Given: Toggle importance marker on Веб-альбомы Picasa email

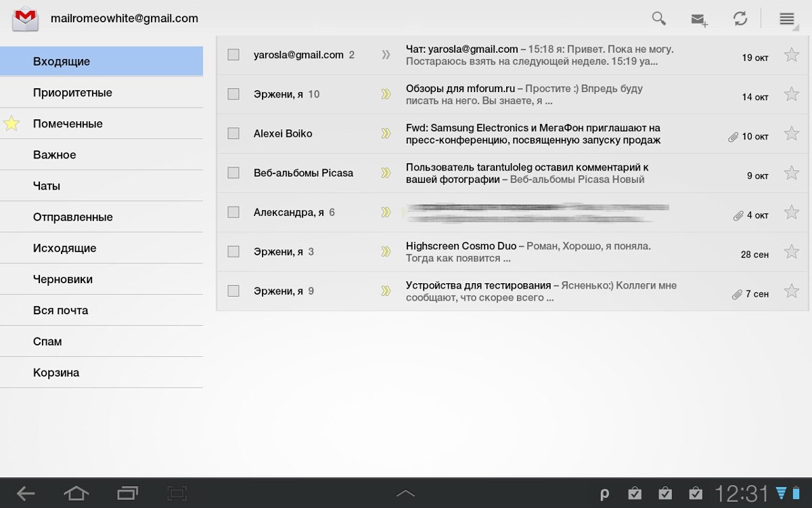Looking at the screenshot, I should pyautogui.click(x=386, y=173).
